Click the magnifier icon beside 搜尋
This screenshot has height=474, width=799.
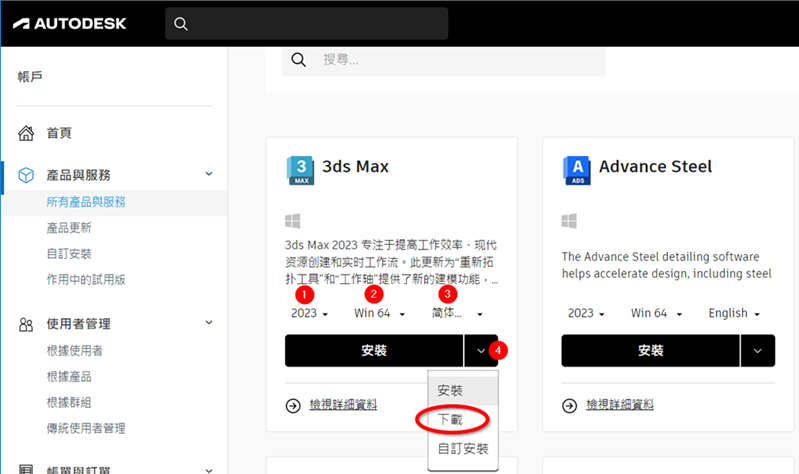tap(298, 60)
